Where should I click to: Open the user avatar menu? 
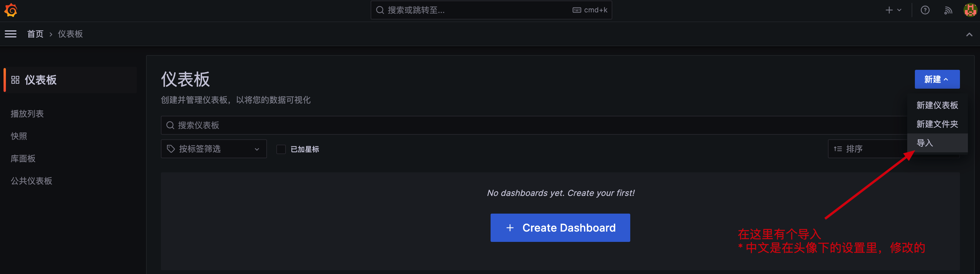point(970,10)
